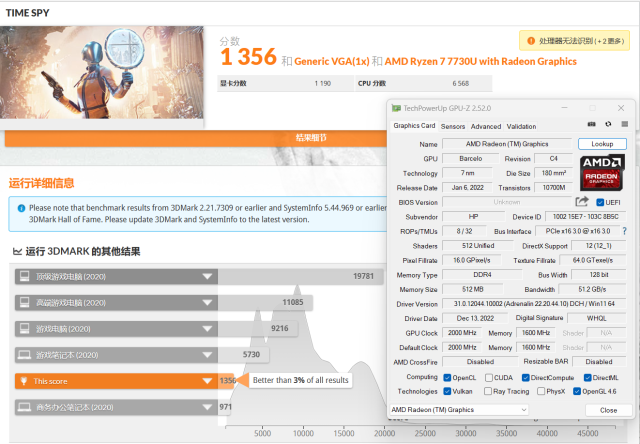Click the Driver Version field

point(534,304)
